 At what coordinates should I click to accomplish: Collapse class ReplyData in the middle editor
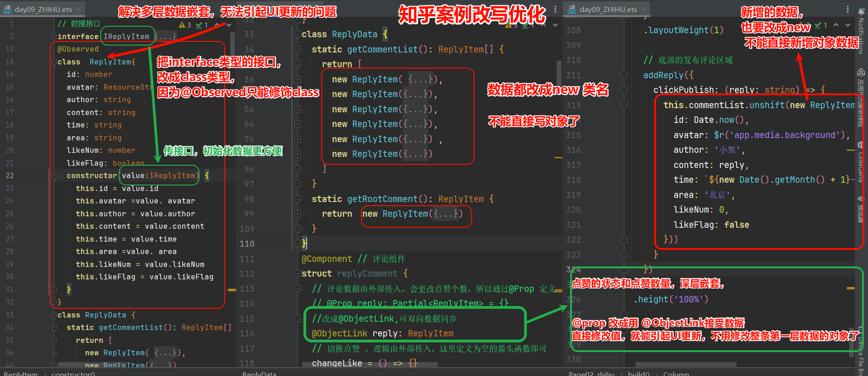[x=297, y=35]
